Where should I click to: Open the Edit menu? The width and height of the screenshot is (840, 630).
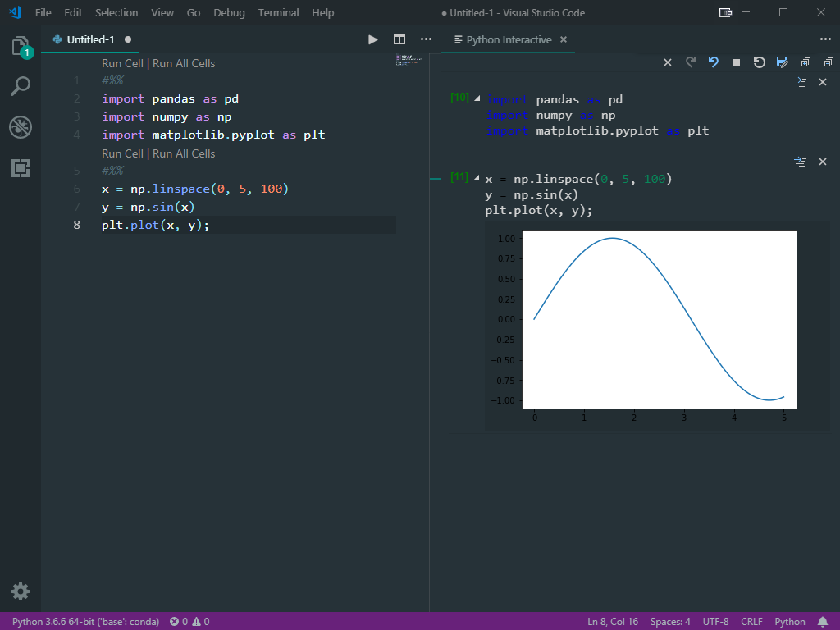[x=73, y=12]
